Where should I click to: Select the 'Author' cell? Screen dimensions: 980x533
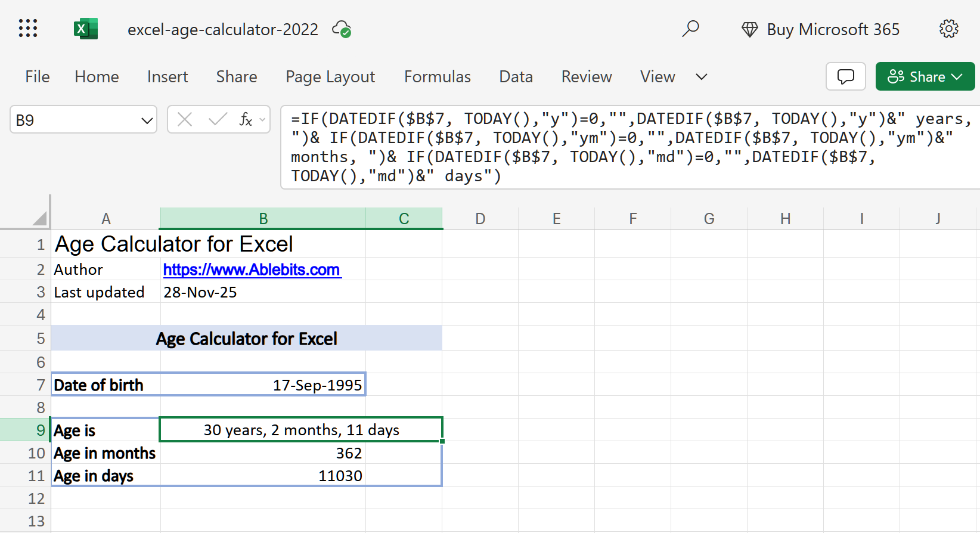click(106, 269)
